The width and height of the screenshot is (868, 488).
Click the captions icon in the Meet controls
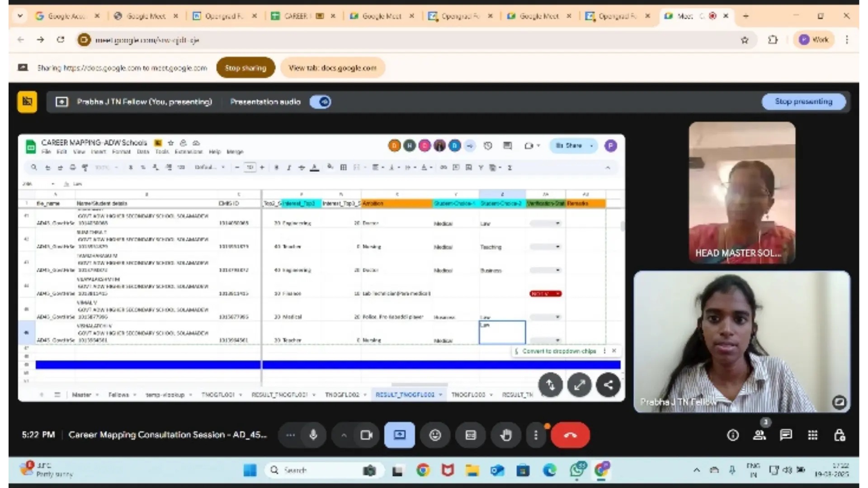pyautogui.click(x=471, y=435)
